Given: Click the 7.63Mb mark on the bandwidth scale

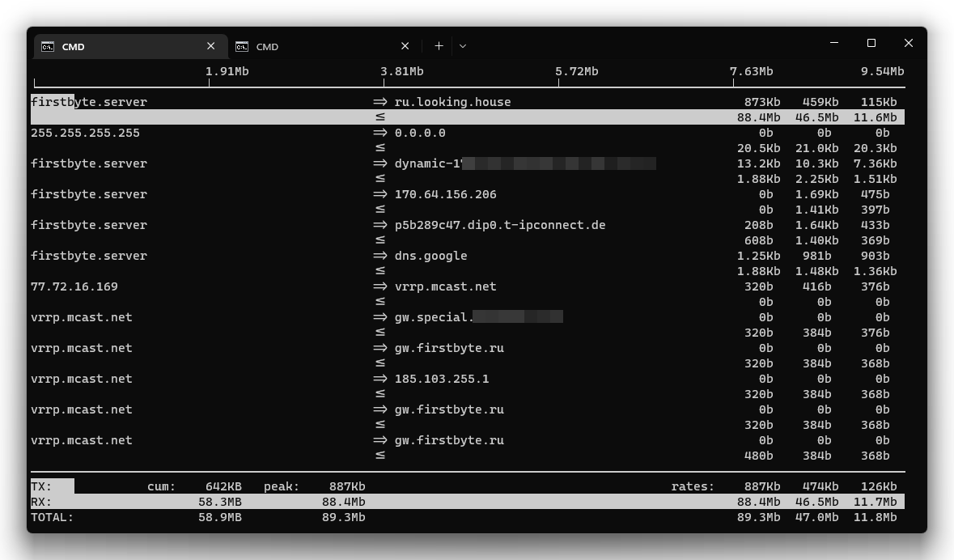Looking at the screenshot, I should [753, 71].
